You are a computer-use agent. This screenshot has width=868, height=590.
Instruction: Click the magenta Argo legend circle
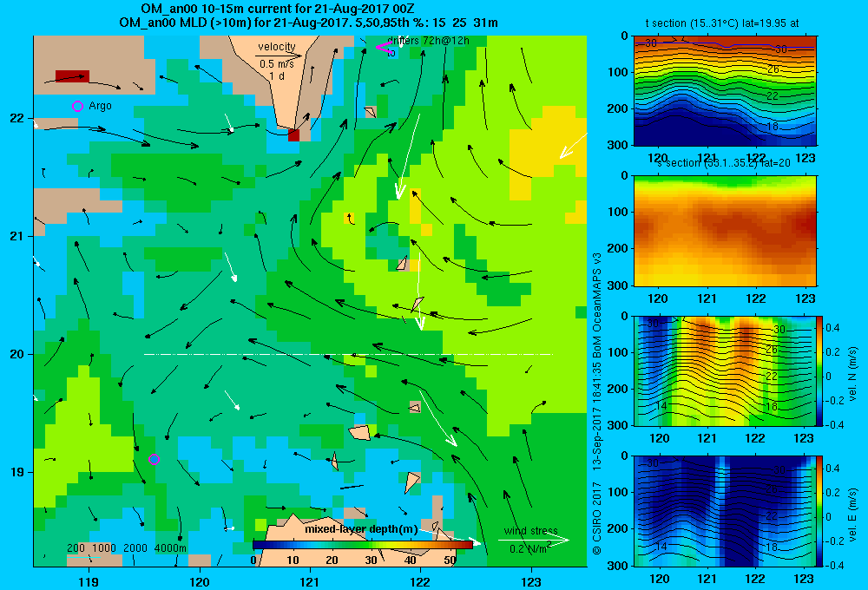click(77, 106)
